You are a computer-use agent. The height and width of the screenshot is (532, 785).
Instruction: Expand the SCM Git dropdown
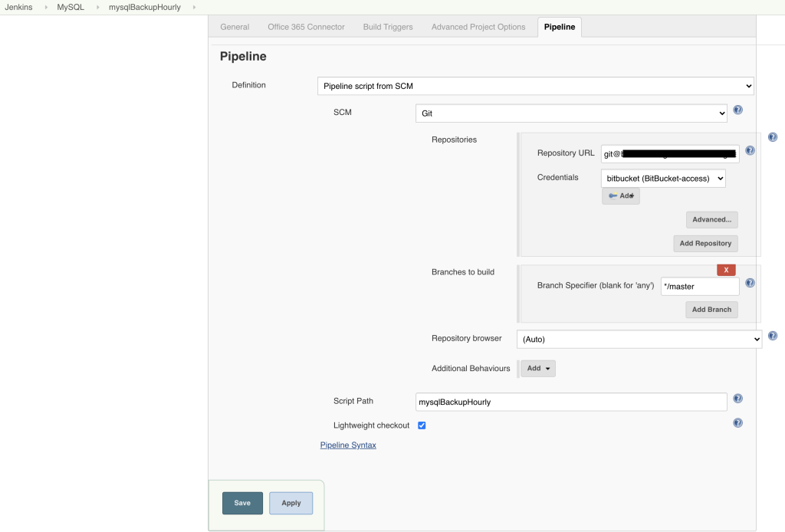click(x=571, y=113)
